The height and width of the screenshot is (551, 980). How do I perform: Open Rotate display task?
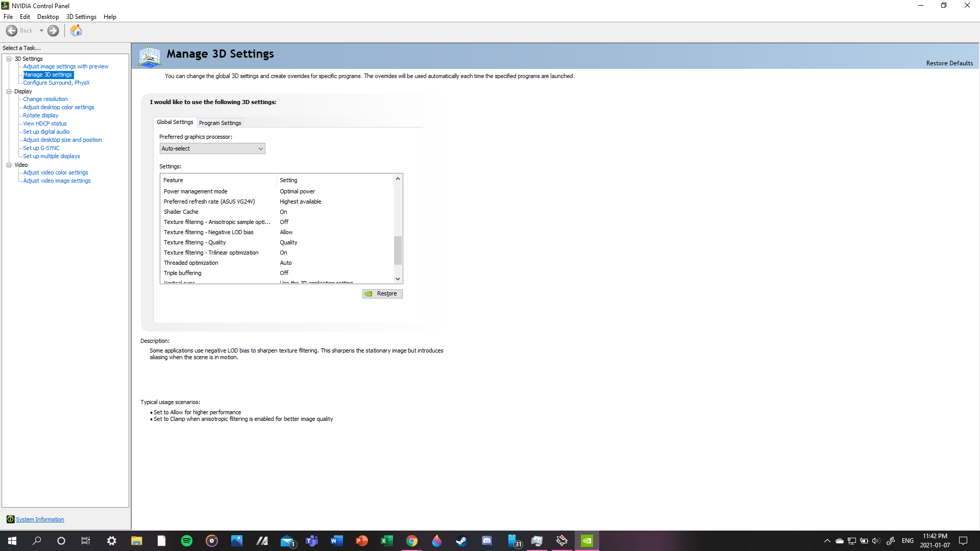[x=41, y=115]
